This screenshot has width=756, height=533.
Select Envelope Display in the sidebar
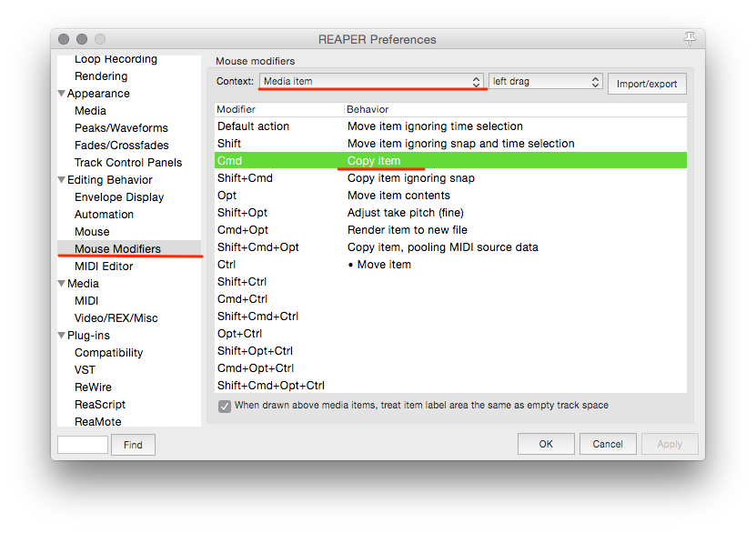[x=119, y=197]
